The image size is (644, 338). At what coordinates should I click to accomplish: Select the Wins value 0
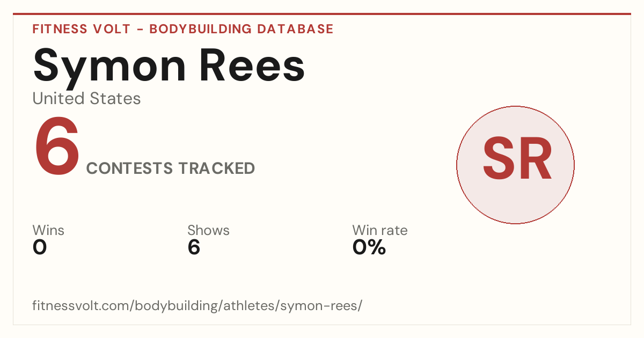40,247
